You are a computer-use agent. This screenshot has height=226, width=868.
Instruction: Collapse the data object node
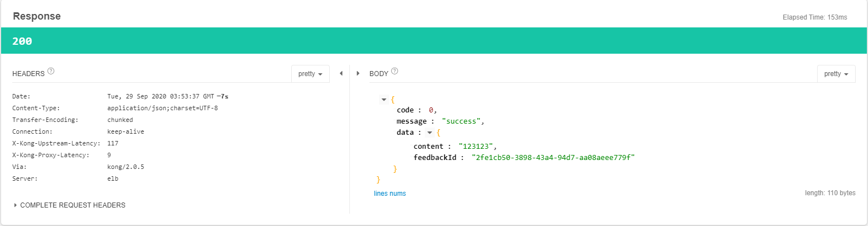(x=429, y=133)
